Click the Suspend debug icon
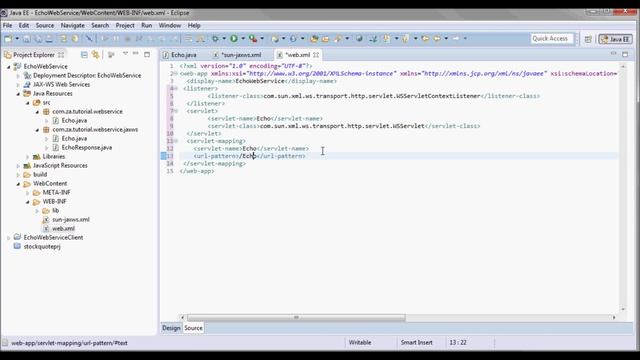The height and width of the screenshot is (360, 640). [x=116, y=39]
